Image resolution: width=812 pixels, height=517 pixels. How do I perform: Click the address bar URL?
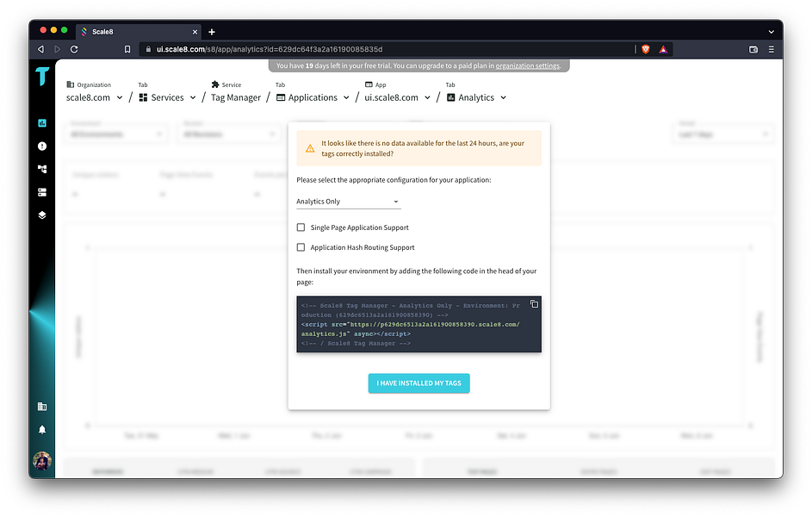(x=270, y=49)
